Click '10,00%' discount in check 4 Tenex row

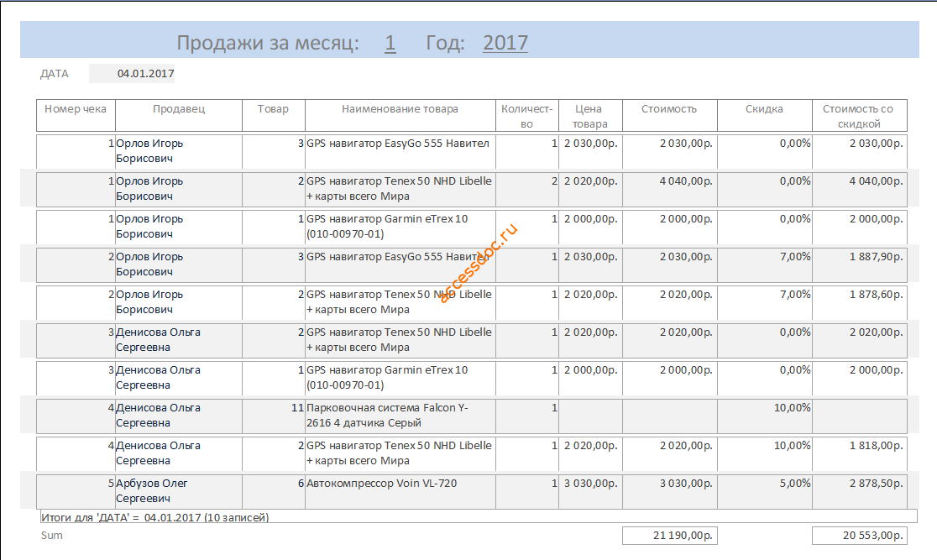(x=764, y=453)
